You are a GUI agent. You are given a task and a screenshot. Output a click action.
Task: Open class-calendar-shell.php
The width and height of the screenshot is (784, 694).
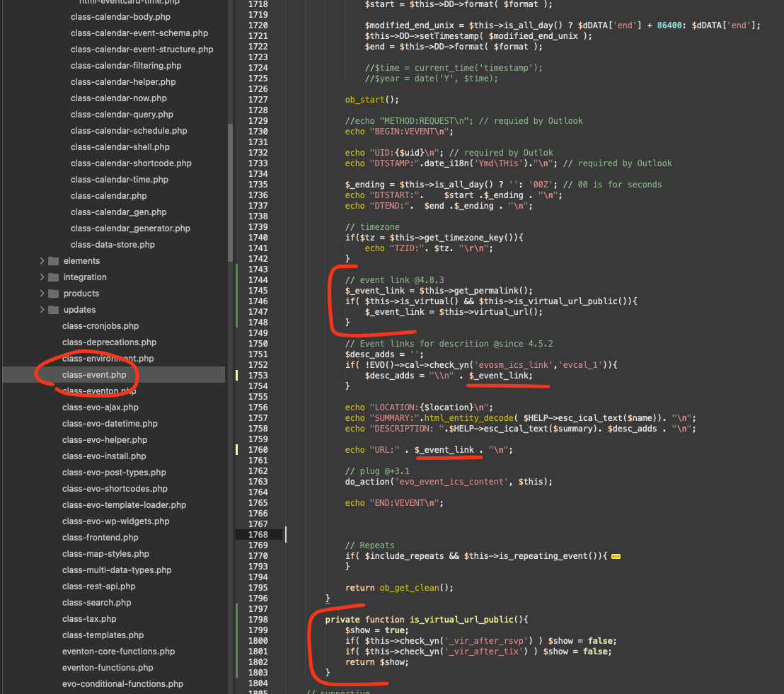point(120,147)
